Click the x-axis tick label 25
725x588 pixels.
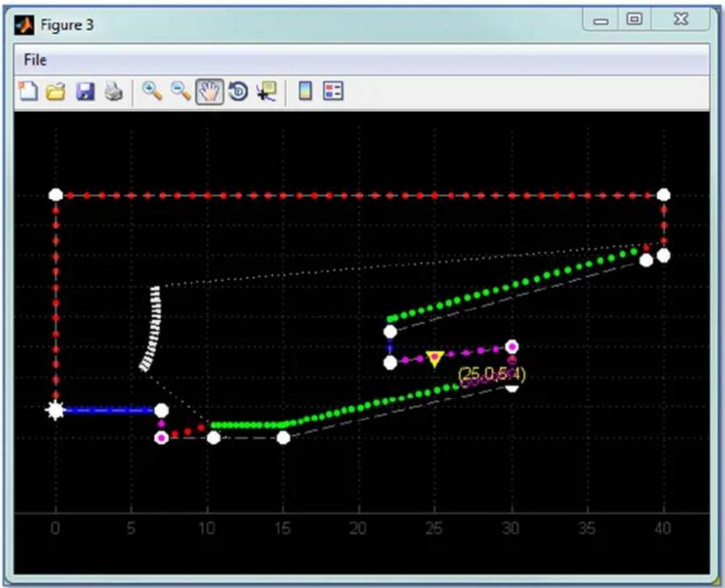click(x=434, y=528)
